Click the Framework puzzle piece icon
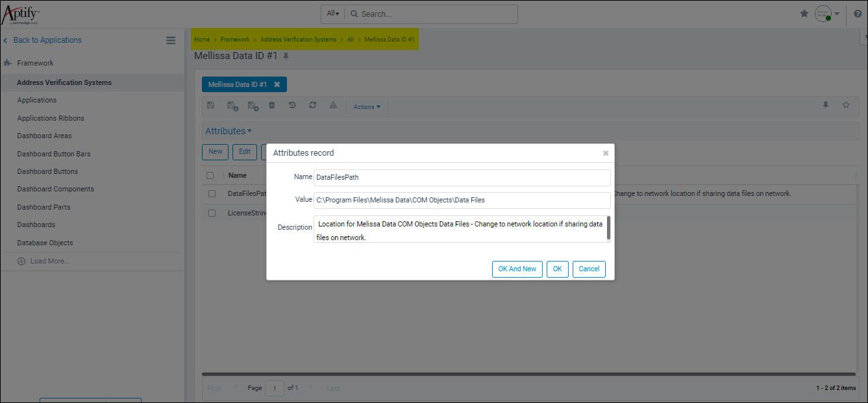Image resolution: width=868 pixels, height=403 pixels. point(8,63)
